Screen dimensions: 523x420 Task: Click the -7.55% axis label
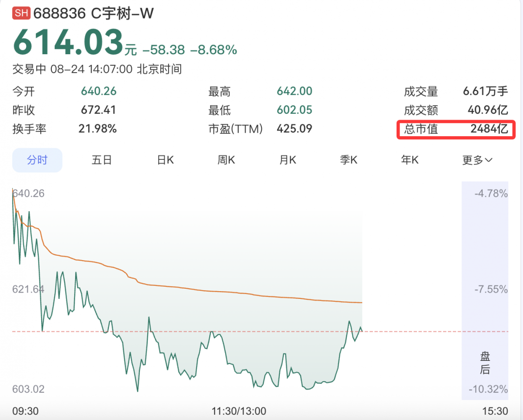(491, 289)
